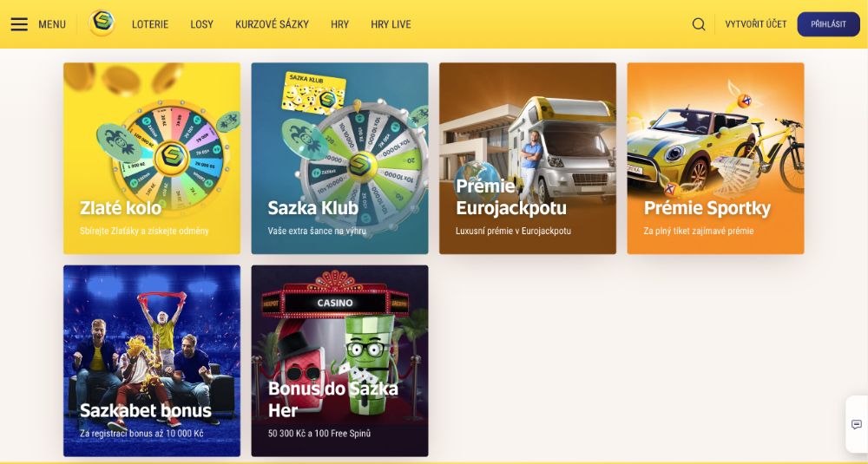The width and height of the screenshot is (868, 464).
Task: Click the Sazka Klub card badge
Action: [x=314, y=91]
